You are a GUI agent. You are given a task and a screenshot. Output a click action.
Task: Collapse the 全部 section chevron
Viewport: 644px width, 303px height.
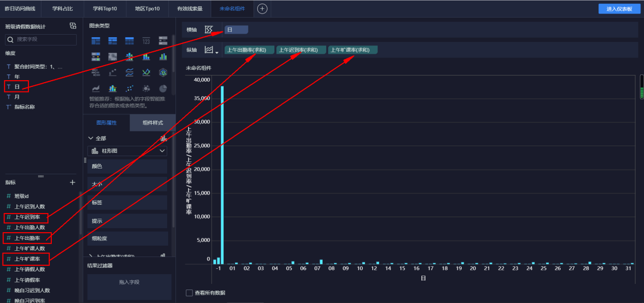(x=91, y=139)
